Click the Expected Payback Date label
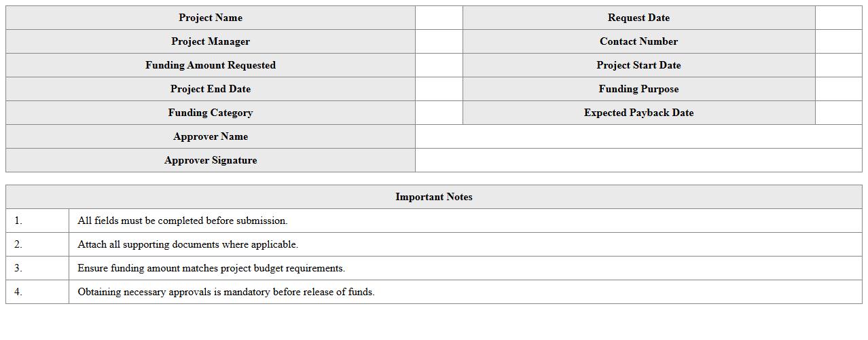Screen dimensions: 868x340 coord(638,113)
